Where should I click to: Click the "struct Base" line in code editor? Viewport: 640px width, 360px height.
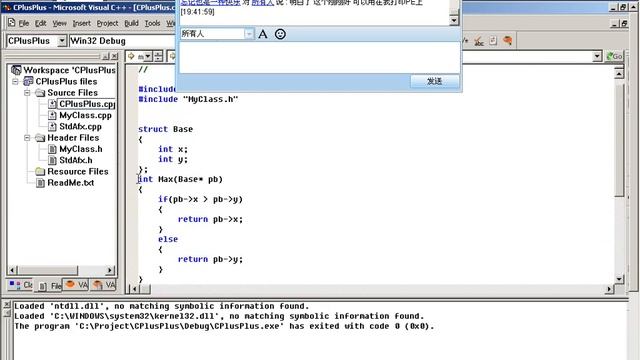(165, 129)
